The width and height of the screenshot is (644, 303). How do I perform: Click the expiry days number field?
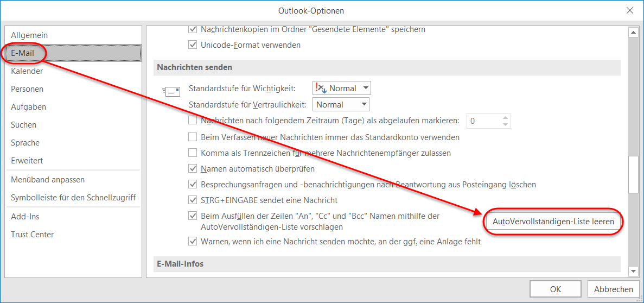(x=484, y=121)
